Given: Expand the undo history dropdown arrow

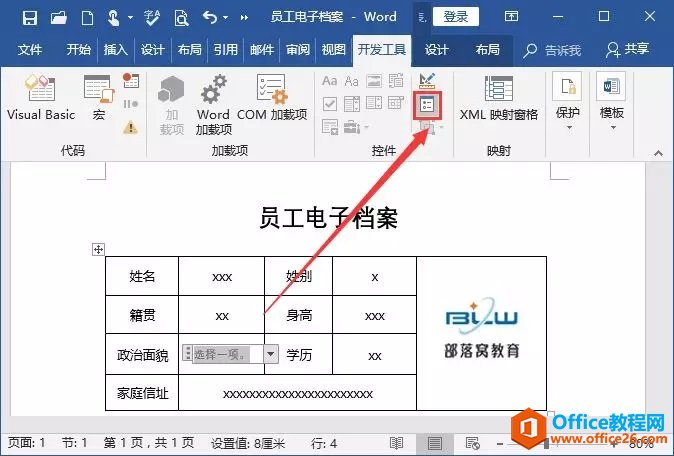Looking at the screenshot, I should coord(226,18).
